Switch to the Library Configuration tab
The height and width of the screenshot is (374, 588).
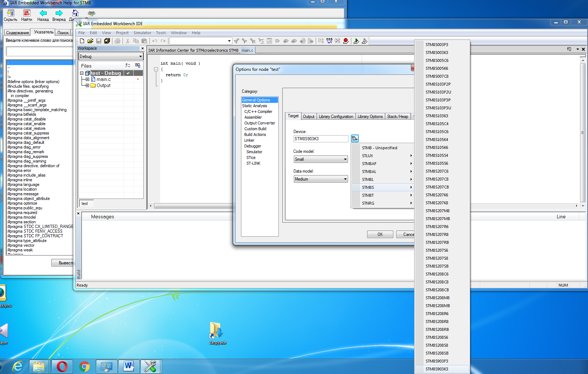pyautogui.click(x=336, y=117)
